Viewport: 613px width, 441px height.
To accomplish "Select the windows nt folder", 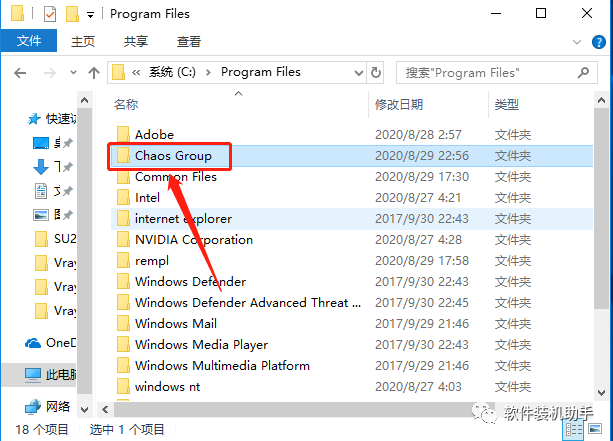I will [167, 387].
